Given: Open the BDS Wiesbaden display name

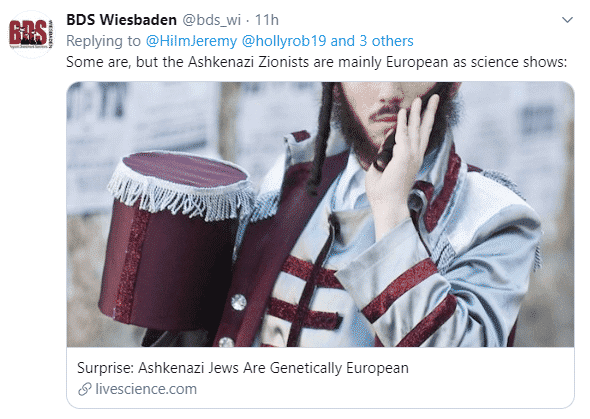Looking at the screenshot, I should point(121,20).
